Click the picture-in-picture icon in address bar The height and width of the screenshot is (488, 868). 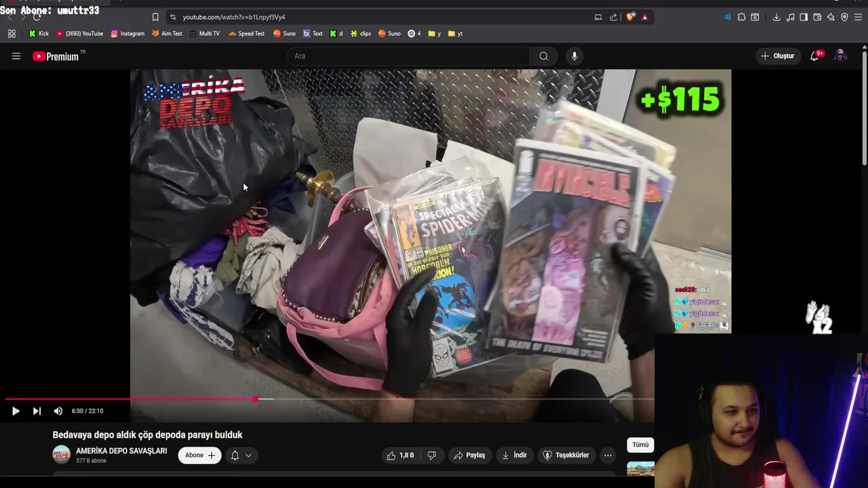[x=598, y=17]
